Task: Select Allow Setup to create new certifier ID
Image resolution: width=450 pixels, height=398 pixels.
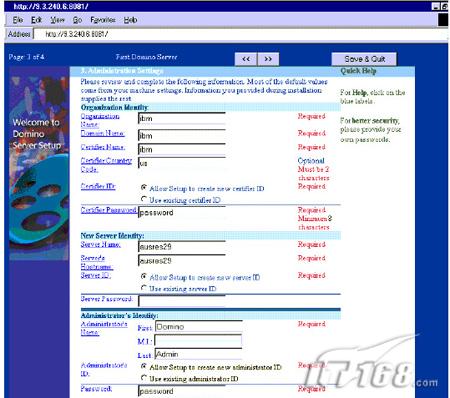Action: point(144,188)
